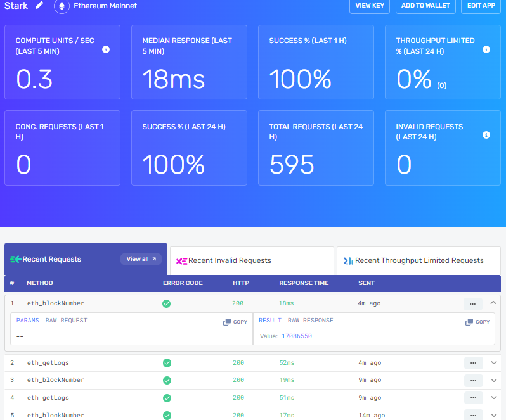Switch to Recent Throughput Limited Requests tab

(x=418, y=261)
